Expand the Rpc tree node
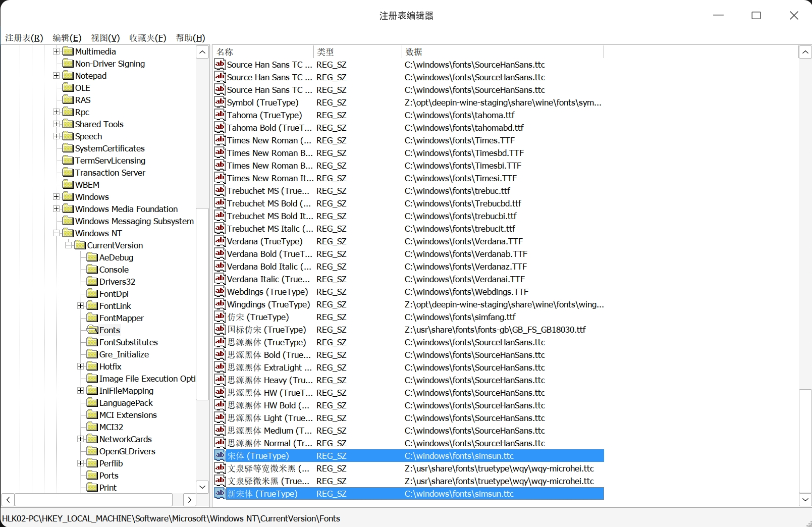Image resolution: width=812 pixels, height=527 pixels. (x=56, y=112)
